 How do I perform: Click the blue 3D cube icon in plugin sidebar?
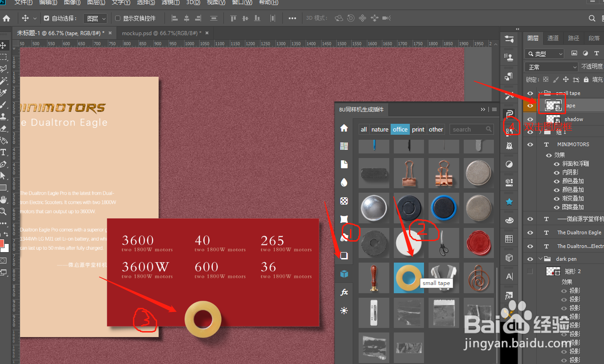click(344, 274)
